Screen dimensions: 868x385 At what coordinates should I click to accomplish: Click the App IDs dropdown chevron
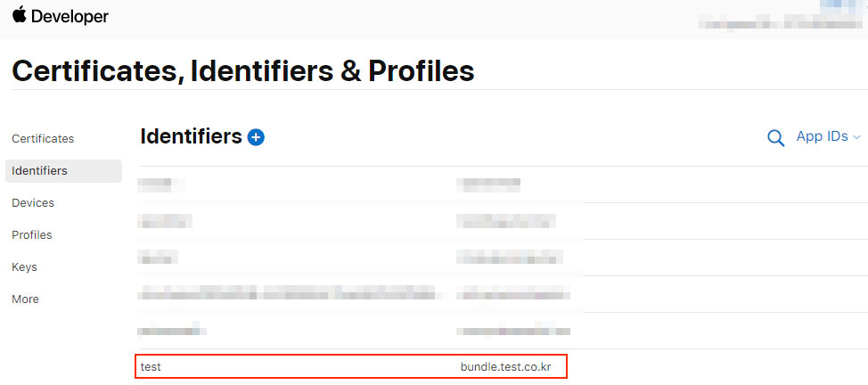tap(857, 137)
